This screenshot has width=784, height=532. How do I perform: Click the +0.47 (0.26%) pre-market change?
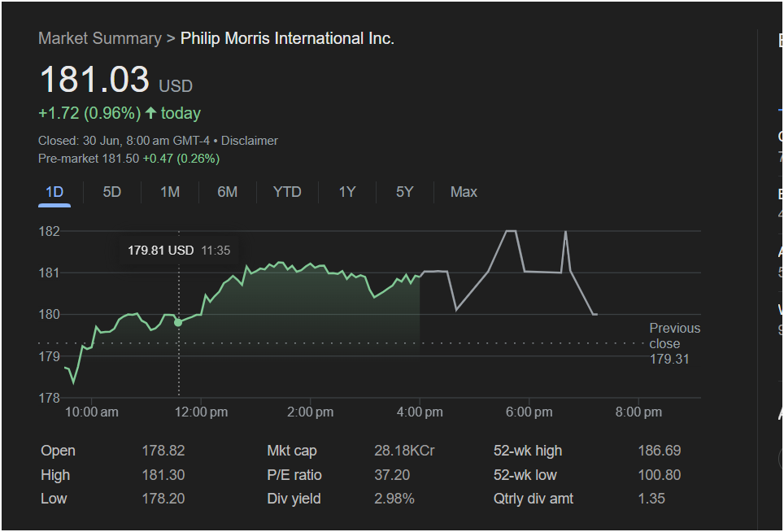tap(181, 159)
